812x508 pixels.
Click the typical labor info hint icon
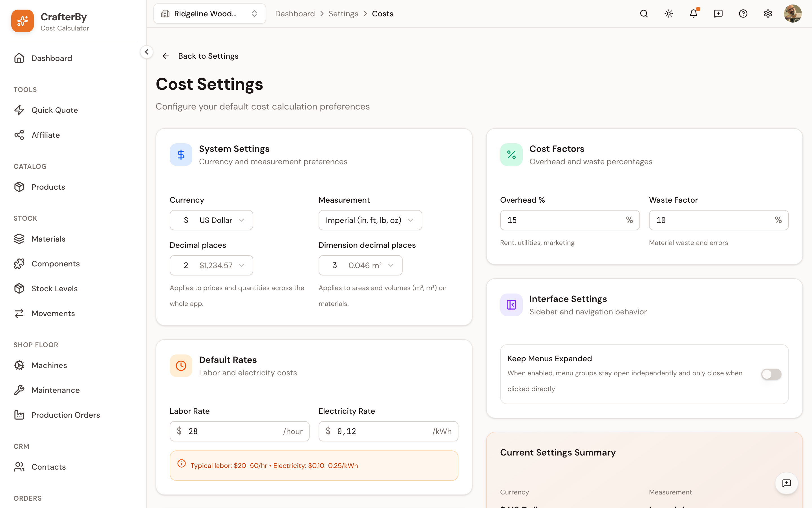click(182, 464)
